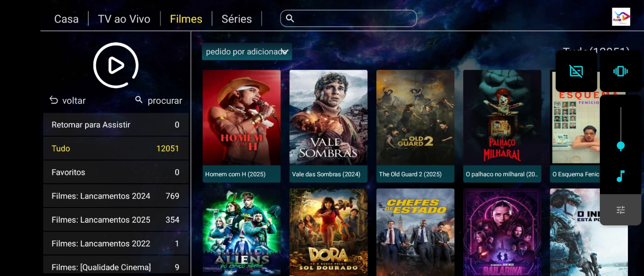644x276 pixels.
Task: Open volume settings sliders icon
Action: (x=621, y=210)
